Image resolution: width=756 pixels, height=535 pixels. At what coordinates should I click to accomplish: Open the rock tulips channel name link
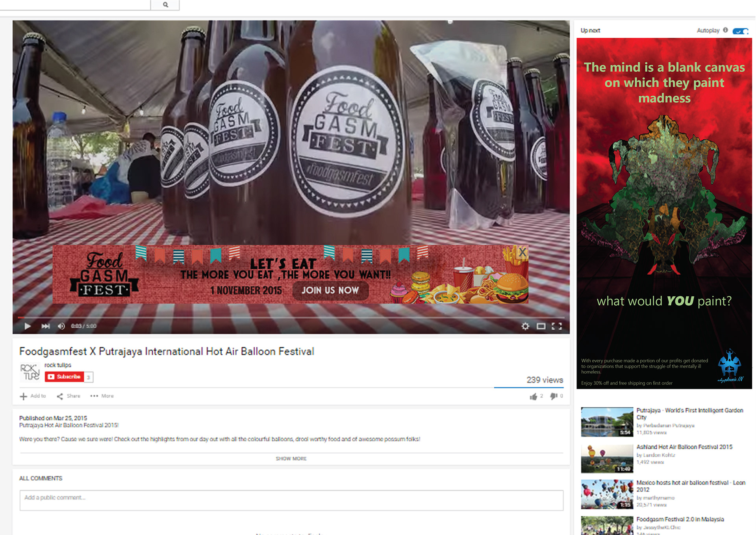click(57, 365)
